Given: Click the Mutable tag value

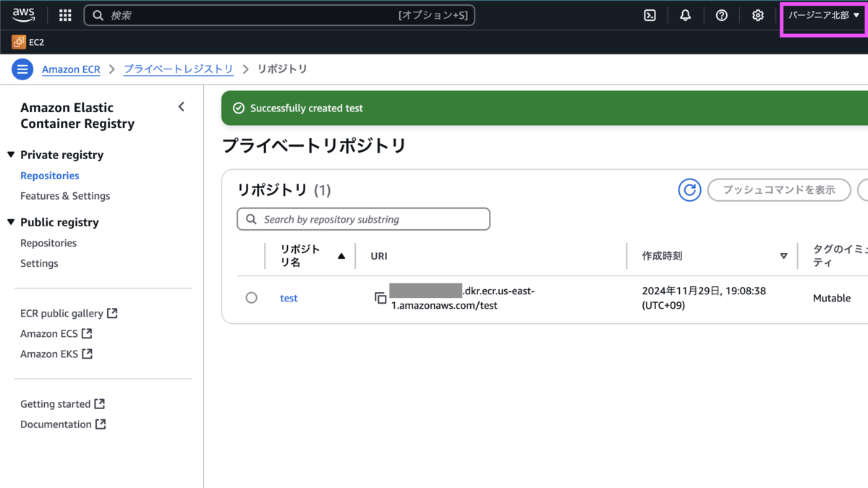Looking at the screenshot, I should coord(832,298).
